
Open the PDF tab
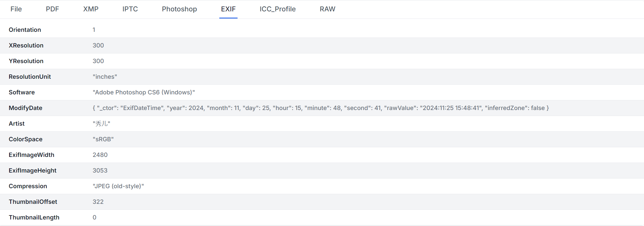pos(52,9)
